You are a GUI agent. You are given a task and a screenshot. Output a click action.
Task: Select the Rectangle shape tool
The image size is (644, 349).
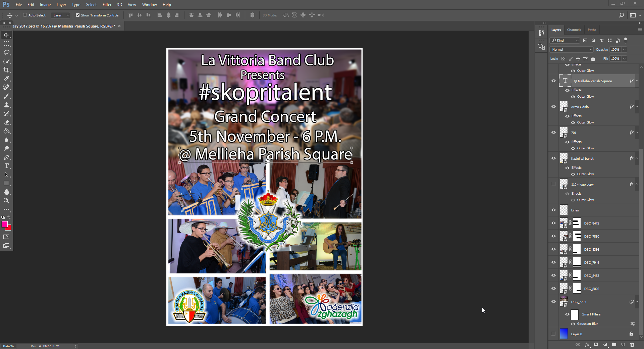[x=6, y=183]
